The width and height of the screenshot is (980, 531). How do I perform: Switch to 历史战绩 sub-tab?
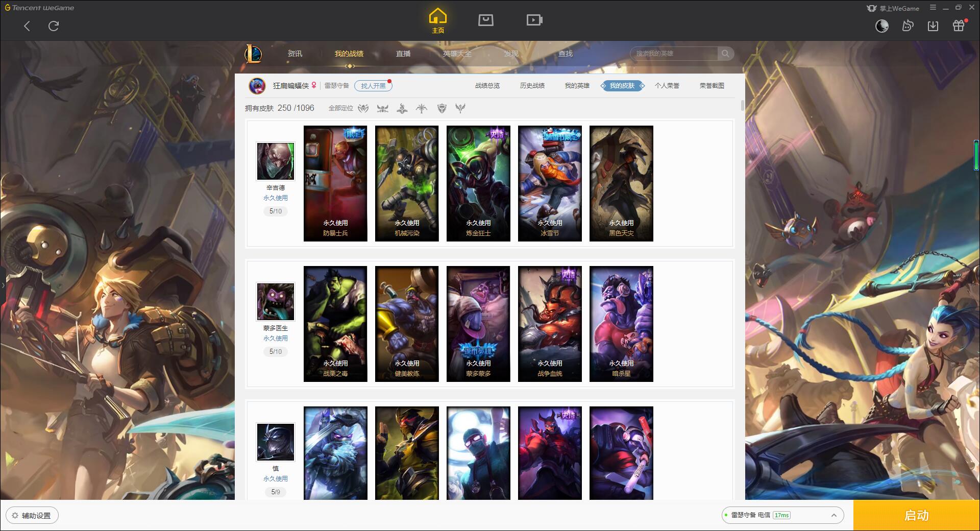532,86
